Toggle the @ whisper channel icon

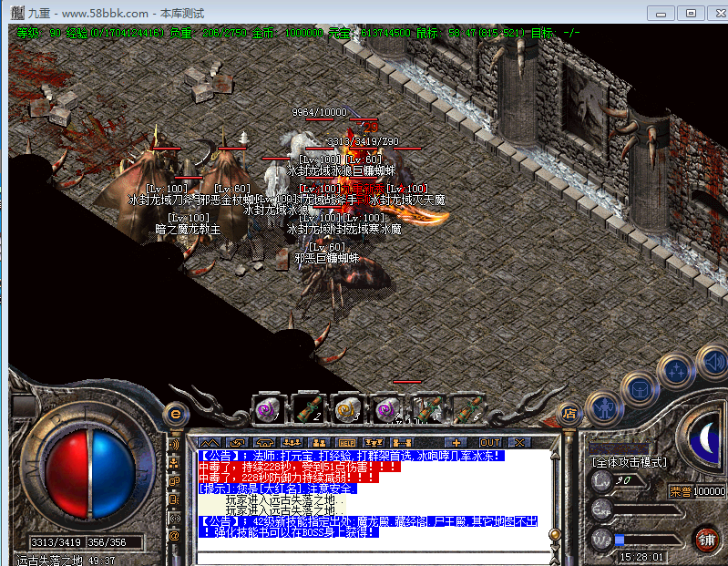(x=175, y=536)
